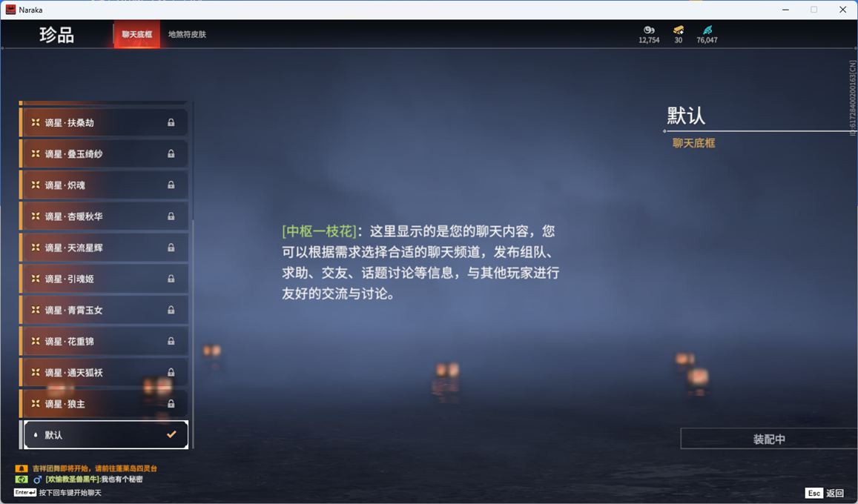The image size is (858, 504).
Task: Click the 76,047 currency amount
Action: coord(707,41)
